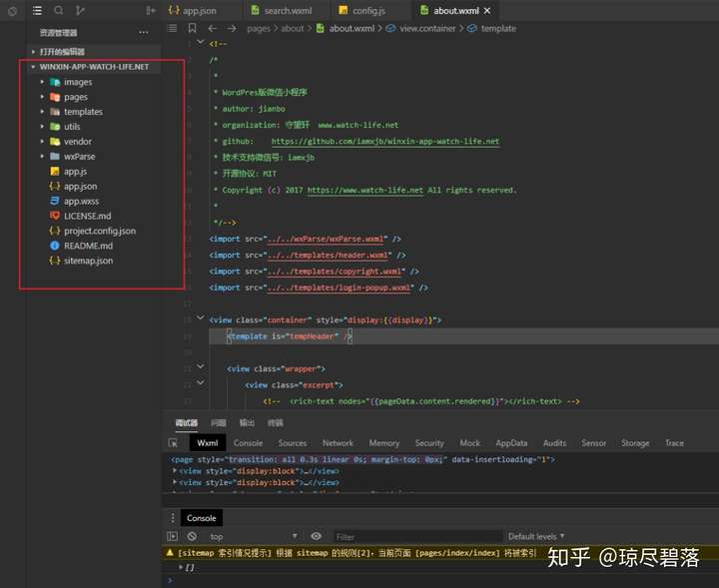Follow the www.watch-life.net copyright link

(365, 190)
